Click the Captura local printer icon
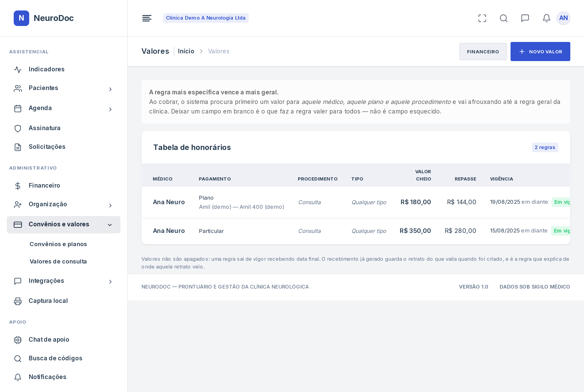 [18, 301]
